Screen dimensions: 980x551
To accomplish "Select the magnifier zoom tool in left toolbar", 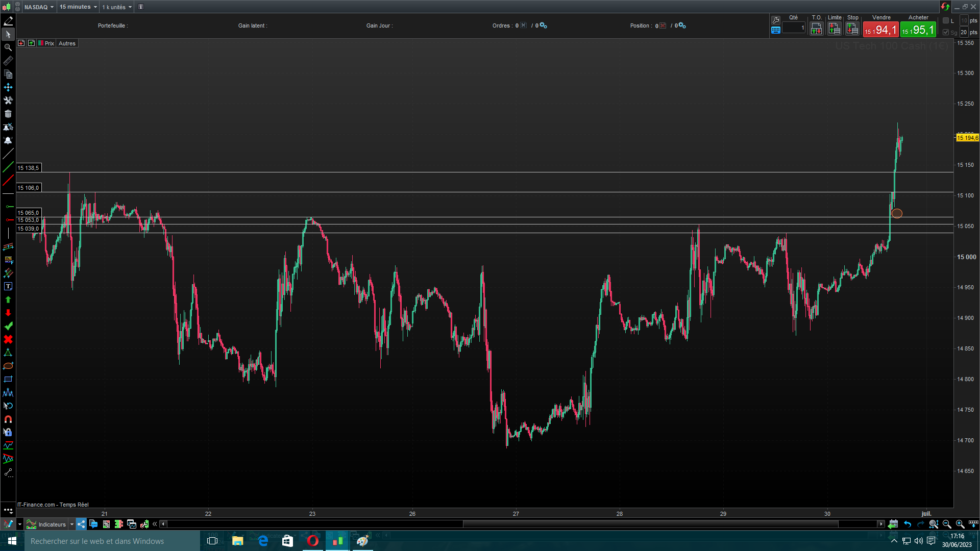I will 8,47.
